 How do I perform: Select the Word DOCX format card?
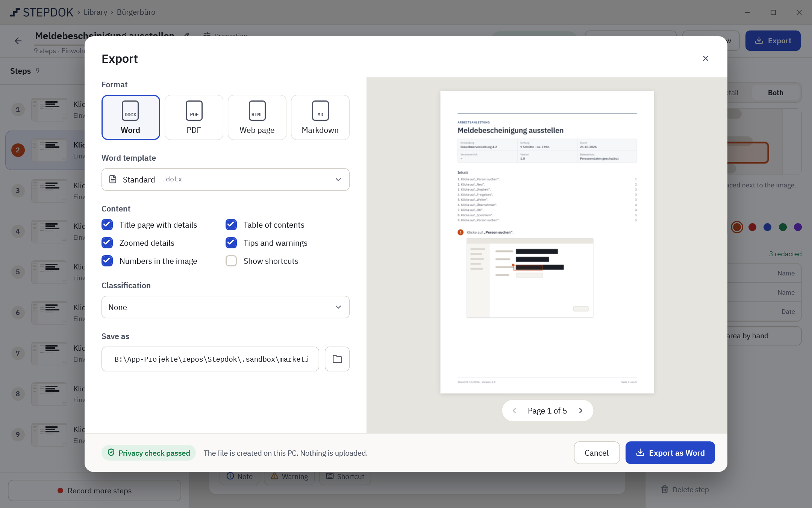[130, 117]
